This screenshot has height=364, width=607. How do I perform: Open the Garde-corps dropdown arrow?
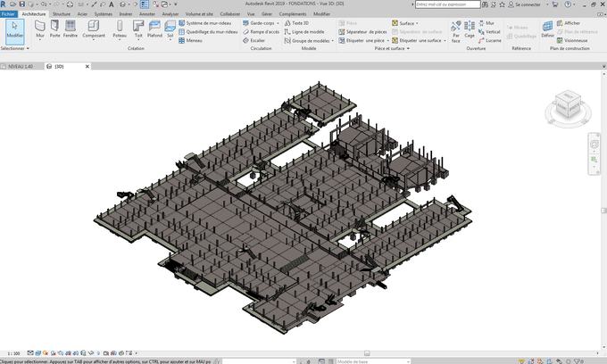click(x=278, y=23)
